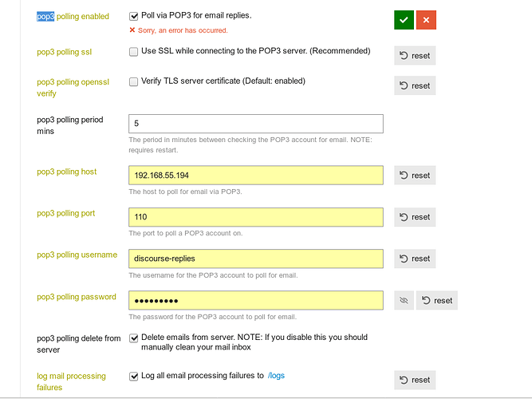Uncheck Delete emails from server checkbox
Image resolution: width=532 pixels, height=399 pixels.
tap(134, 338)
